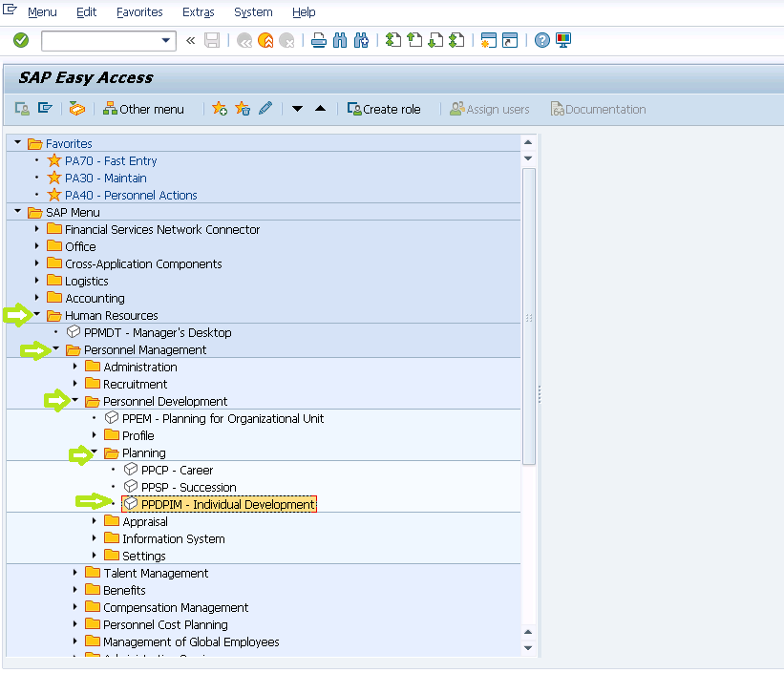Click the First Page icon
The image size is (784, 673).
coord(393,40)
